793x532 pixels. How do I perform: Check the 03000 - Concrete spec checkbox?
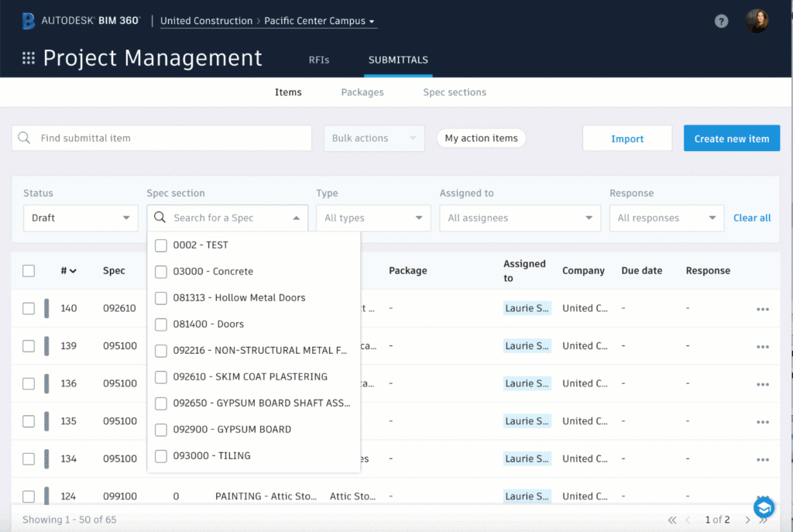pos(161,272)
